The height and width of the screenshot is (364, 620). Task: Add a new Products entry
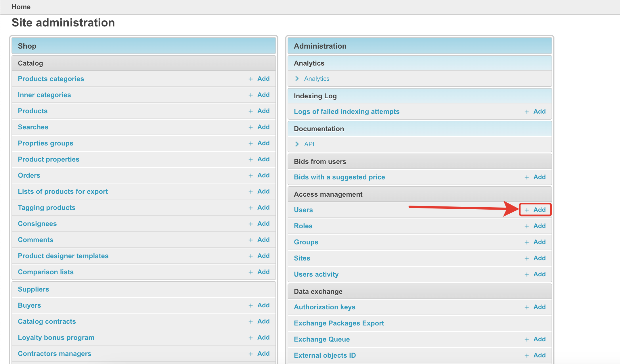pos(259,111)
